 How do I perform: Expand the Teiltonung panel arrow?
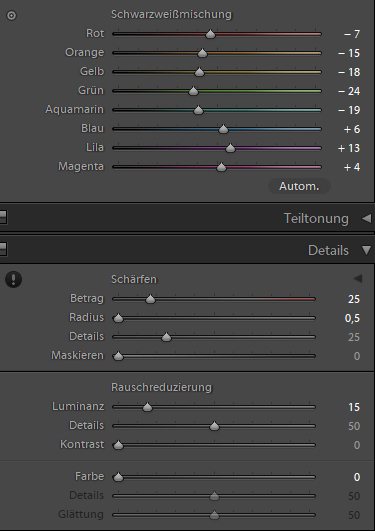point(366,218)
